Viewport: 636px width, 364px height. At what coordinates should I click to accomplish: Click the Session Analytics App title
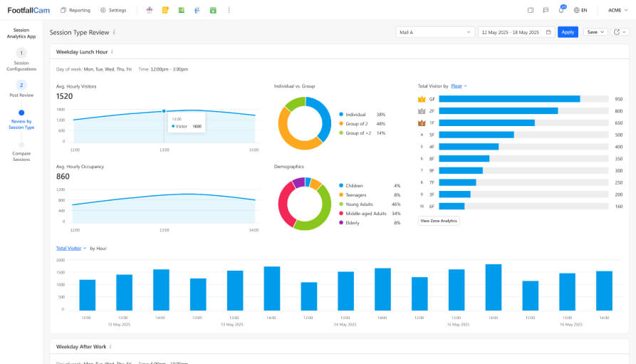[21, 33]
